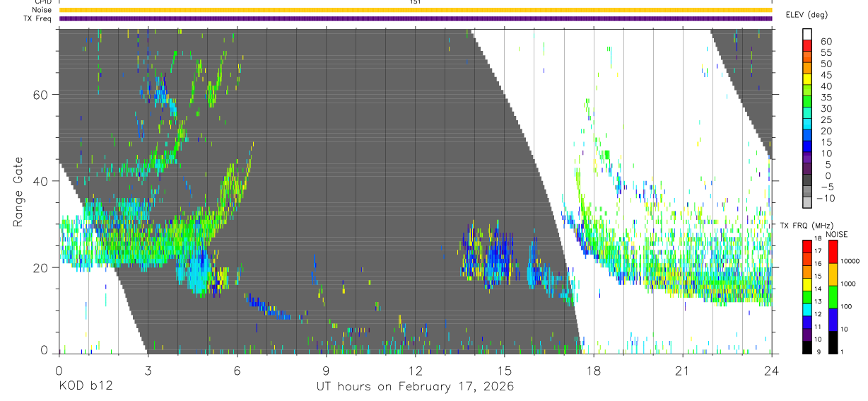Screen dimensions: 868x401
Task: Click the 'TX Freq' label at top left
Action: (38, 18)
